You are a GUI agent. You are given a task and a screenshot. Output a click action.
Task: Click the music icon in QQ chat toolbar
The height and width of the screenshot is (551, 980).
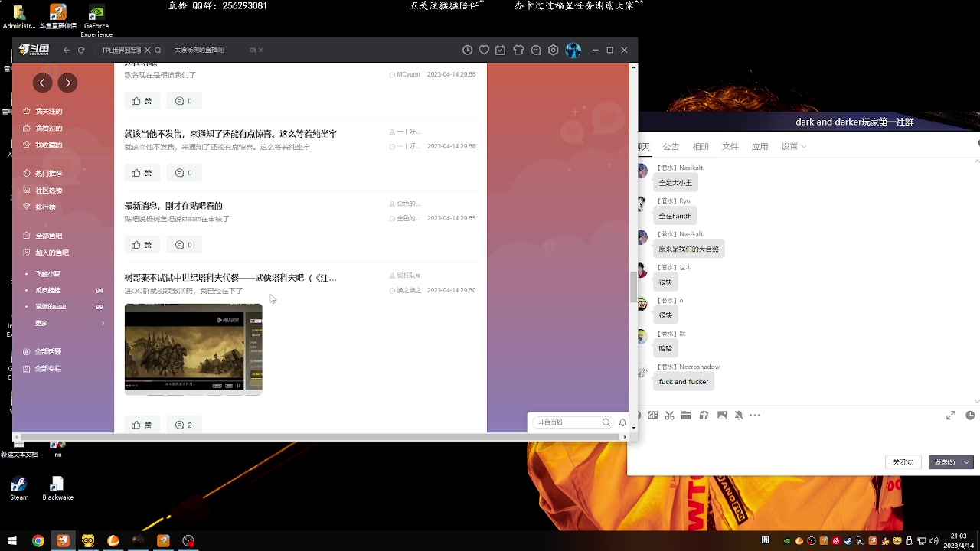[x=704, y=416]
